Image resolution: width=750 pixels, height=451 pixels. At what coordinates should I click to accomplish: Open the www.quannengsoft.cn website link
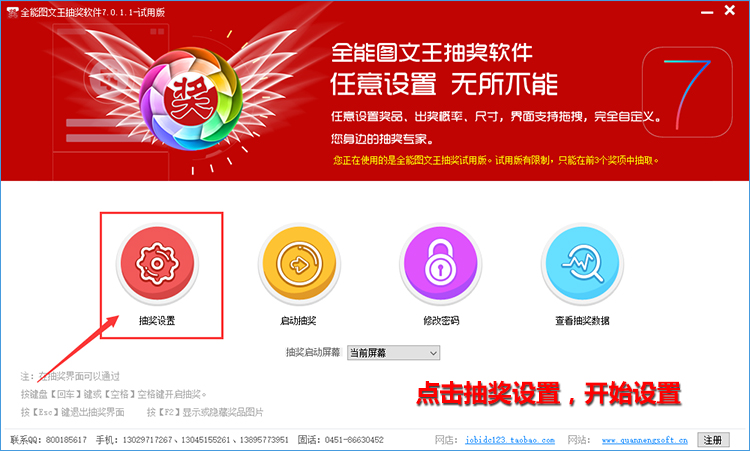[x=644, y=440]
